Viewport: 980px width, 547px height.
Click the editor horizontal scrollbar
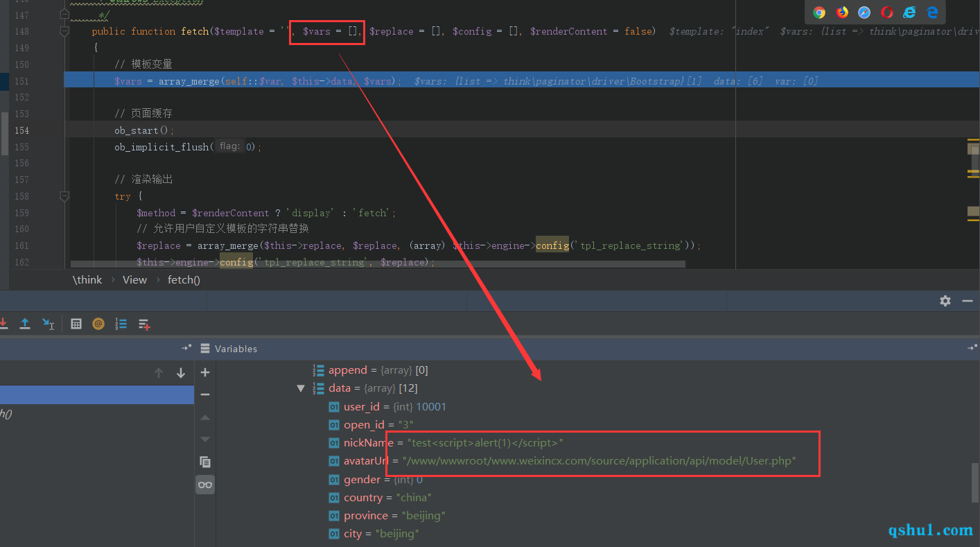click(378, 264)
